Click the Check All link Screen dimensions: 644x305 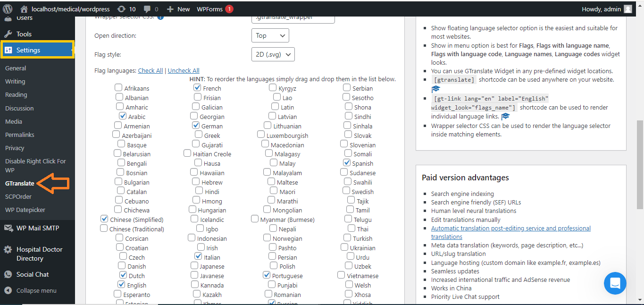(x=150, y=70)
